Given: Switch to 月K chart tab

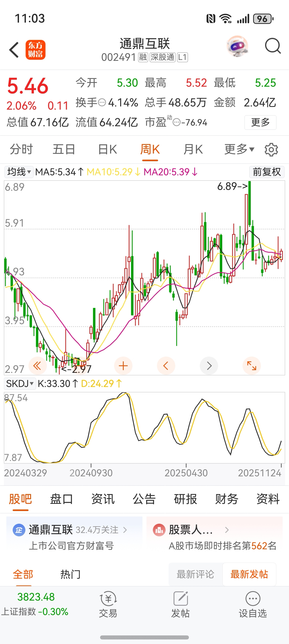Looking at the screenshot, I should [193, 149].
